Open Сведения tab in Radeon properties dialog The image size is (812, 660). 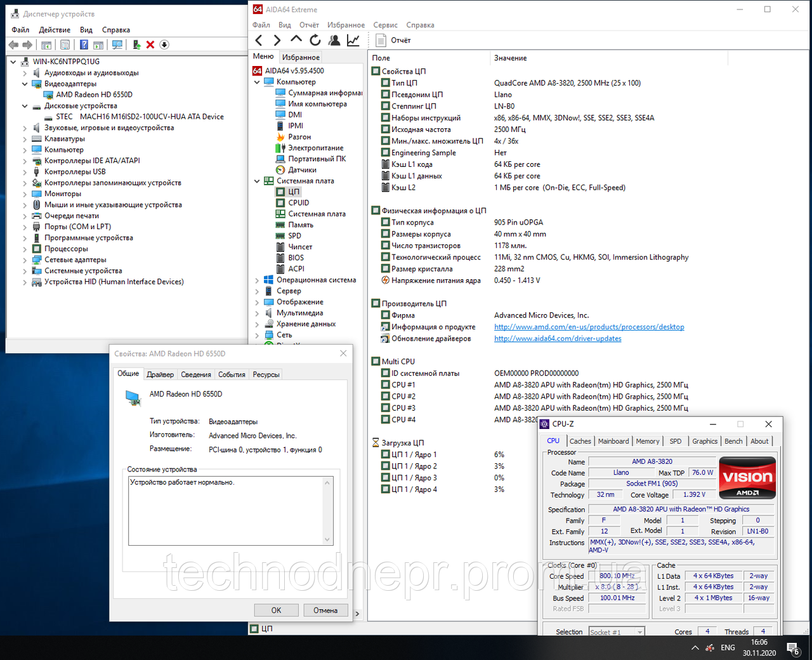click(x=196, y=374)
